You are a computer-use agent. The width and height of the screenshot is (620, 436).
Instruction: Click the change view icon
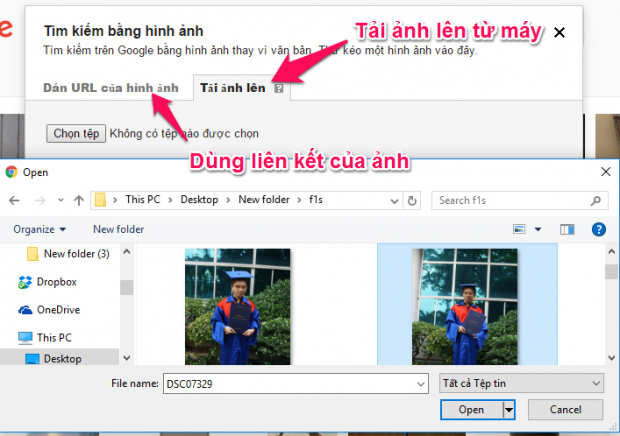pos(520,229)
